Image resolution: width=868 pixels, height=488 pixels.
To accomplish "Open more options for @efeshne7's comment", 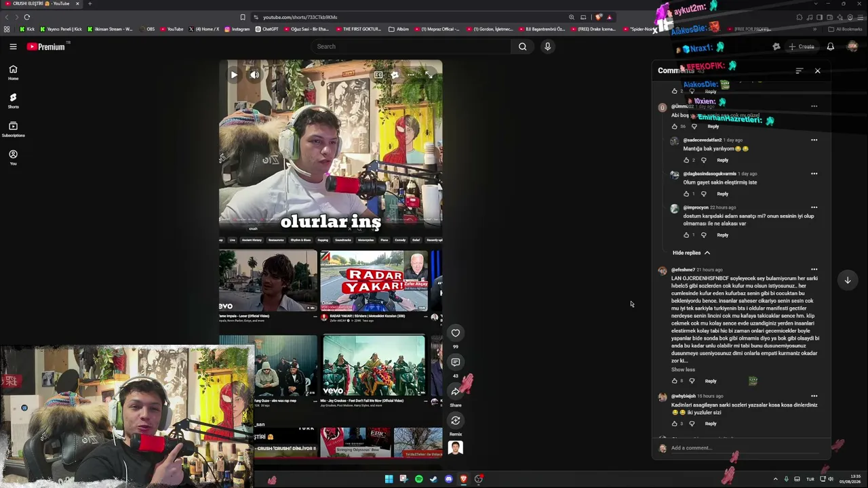I will tap(814, 270).
